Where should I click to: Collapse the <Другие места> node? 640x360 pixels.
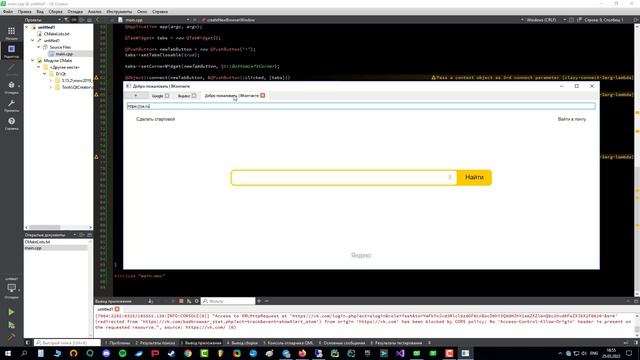pos(39,67)
